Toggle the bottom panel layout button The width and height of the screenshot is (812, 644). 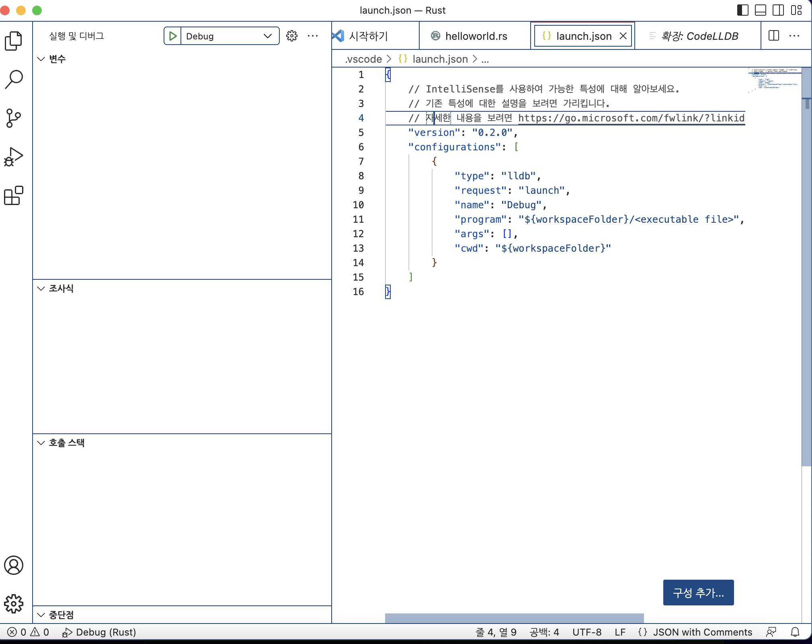pyautogui.click(x=760, y=10)
